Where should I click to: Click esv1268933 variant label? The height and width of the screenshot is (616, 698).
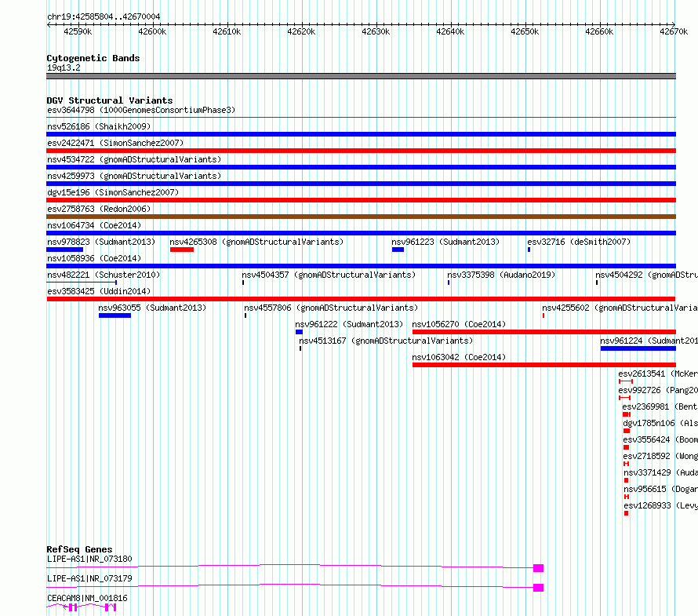660,505
